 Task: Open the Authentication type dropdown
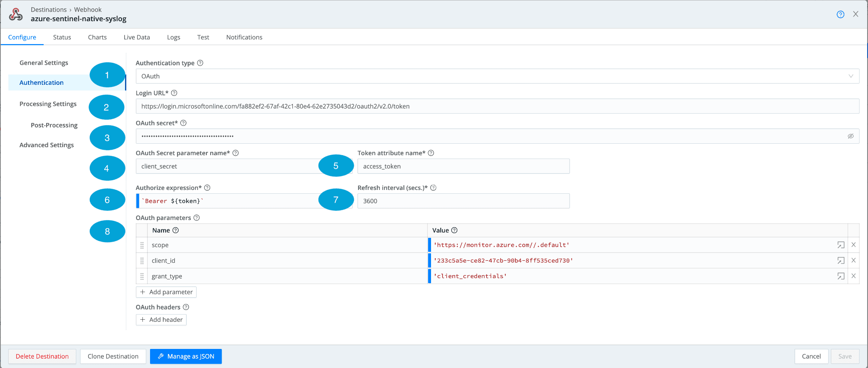(x=497, y=76)
